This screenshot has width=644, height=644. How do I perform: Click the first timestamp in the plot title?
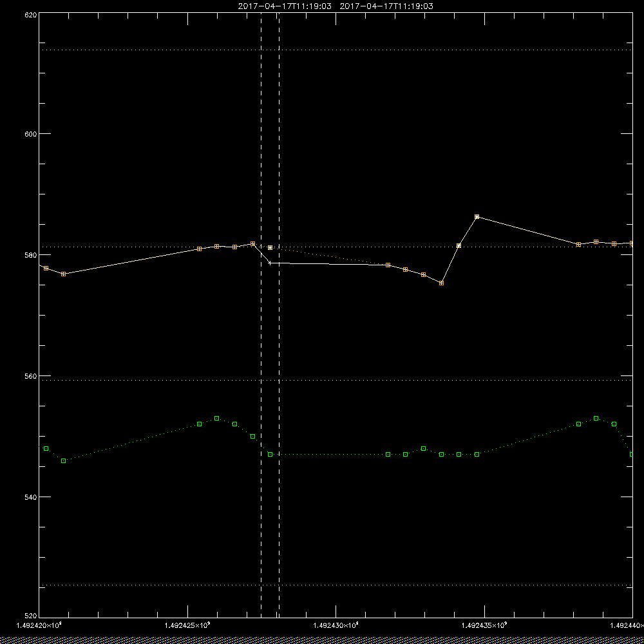[285, 6]
